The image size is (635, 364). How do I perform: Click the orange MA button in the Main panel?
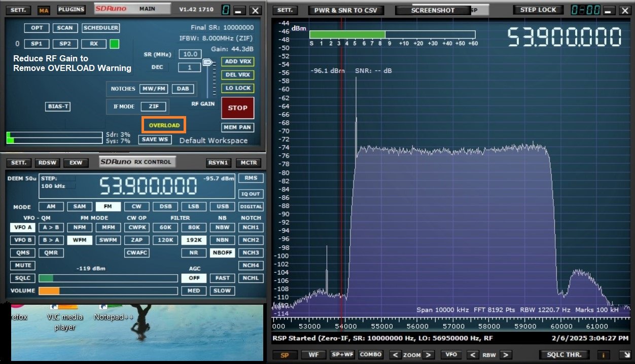[44, 10]
